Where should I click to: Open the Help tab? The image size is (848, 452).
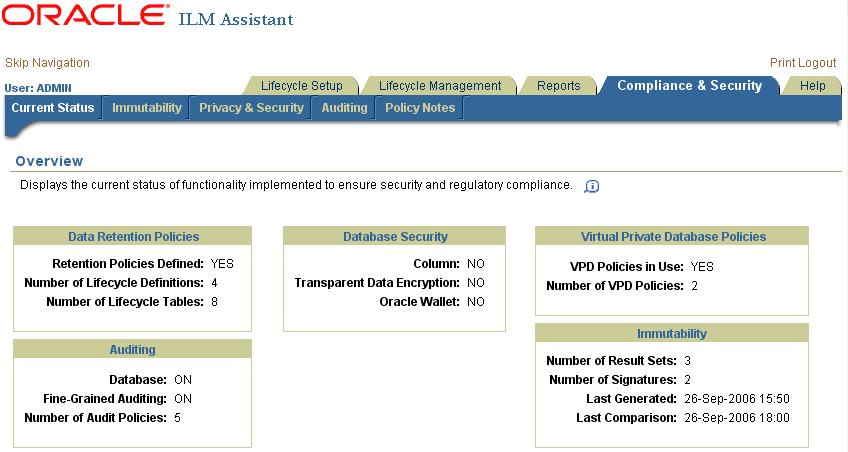(x=812, y=86)
